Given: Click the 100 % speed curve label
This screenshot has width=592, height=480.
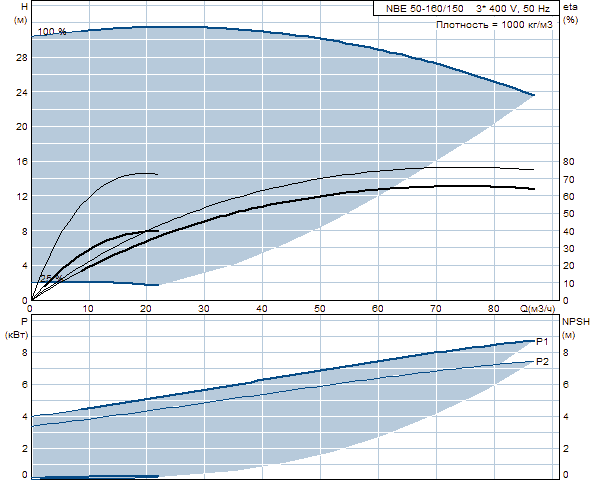Looking at the screenshot, I should pyautogui.click(x=52, y=32).
